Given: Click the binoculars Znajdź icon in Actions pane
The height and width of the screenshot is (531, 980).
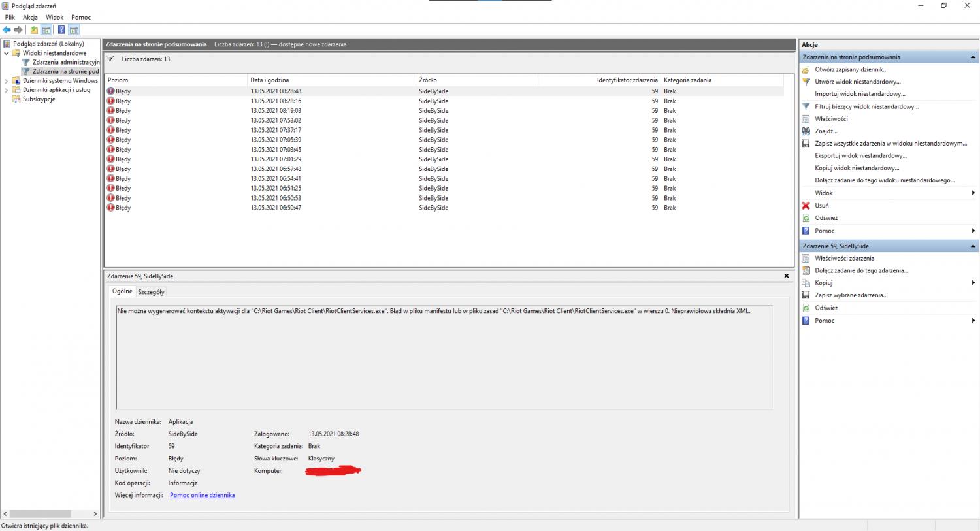Looking at the screenshot, I should pyautogui.click(x=806, y=131).
